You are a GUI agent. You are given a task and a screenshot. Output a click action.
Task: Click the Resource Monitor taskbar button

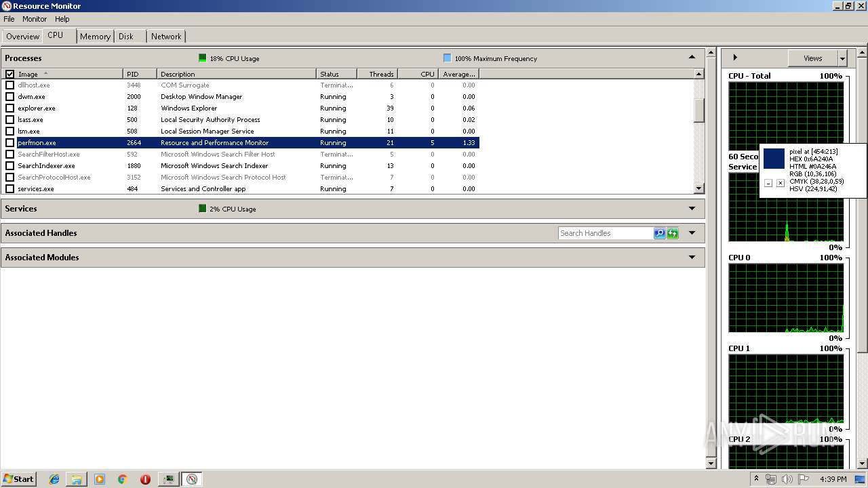point(192,479)
